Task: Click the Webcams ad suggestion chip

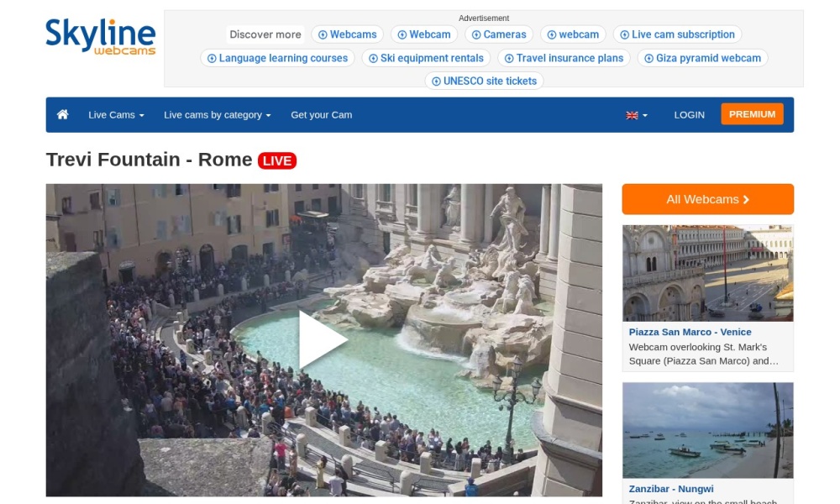Action: coord(347,34)
